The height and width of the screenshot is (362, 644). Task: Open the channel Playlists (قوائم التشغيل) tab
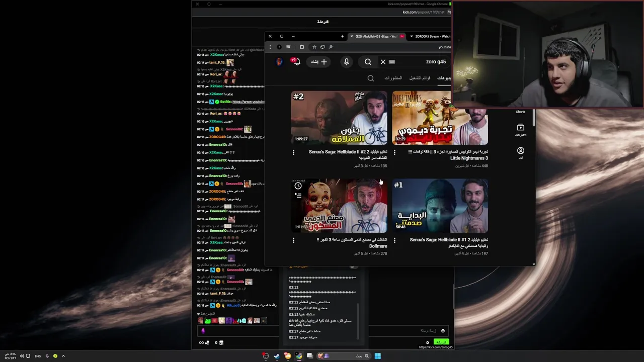[x=420, y=78]
